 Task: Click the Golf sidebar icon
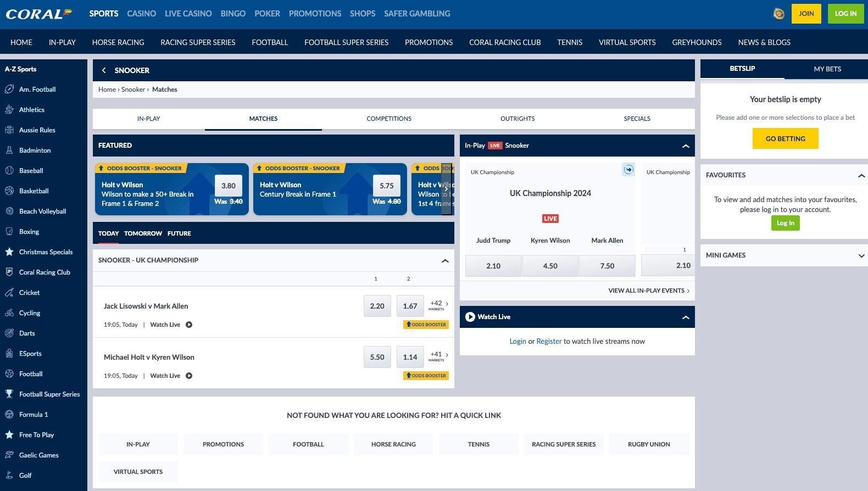9,476
